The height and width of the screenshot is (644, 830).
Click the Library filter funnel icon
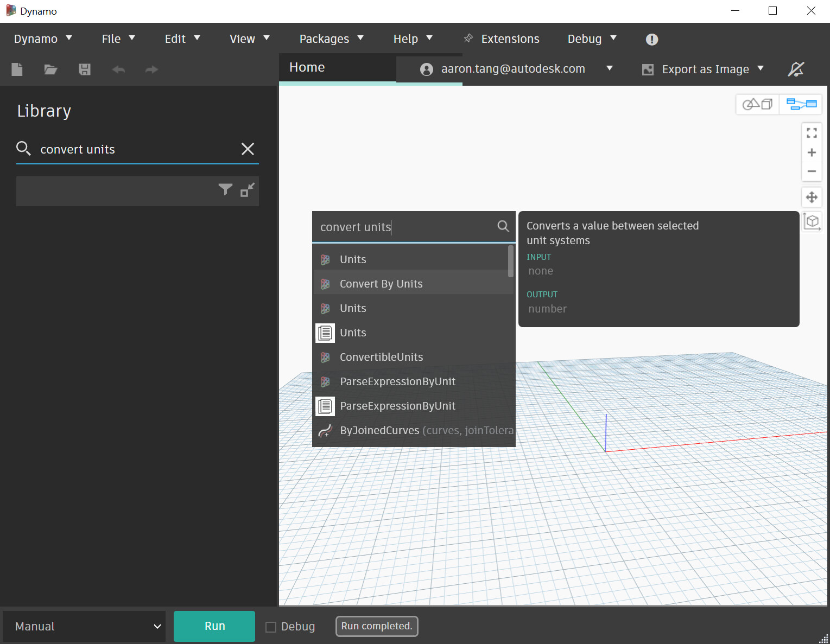[x=225, y=189]
